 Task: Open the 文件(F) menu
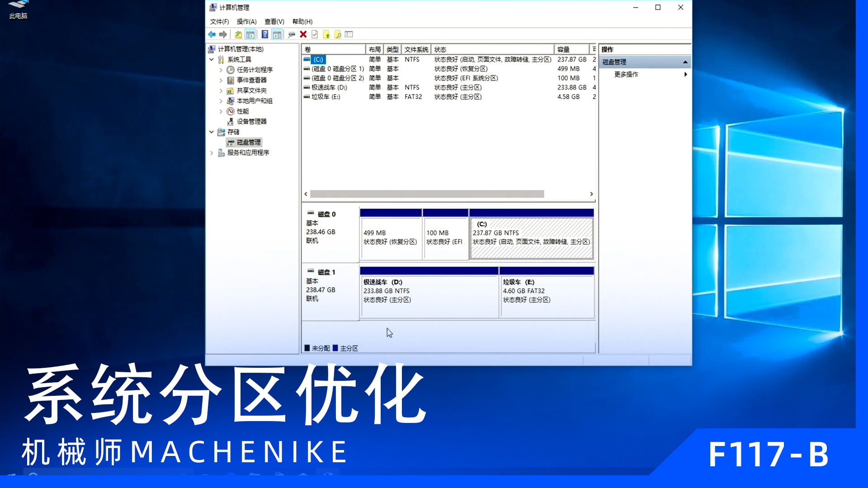219,22
